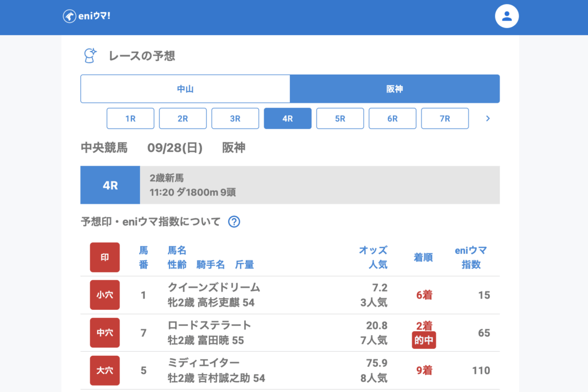Switch to the 中山 racecourse tab
This screenshot has height=392, width=588.
pyautogui.click(x=185, y=89)
